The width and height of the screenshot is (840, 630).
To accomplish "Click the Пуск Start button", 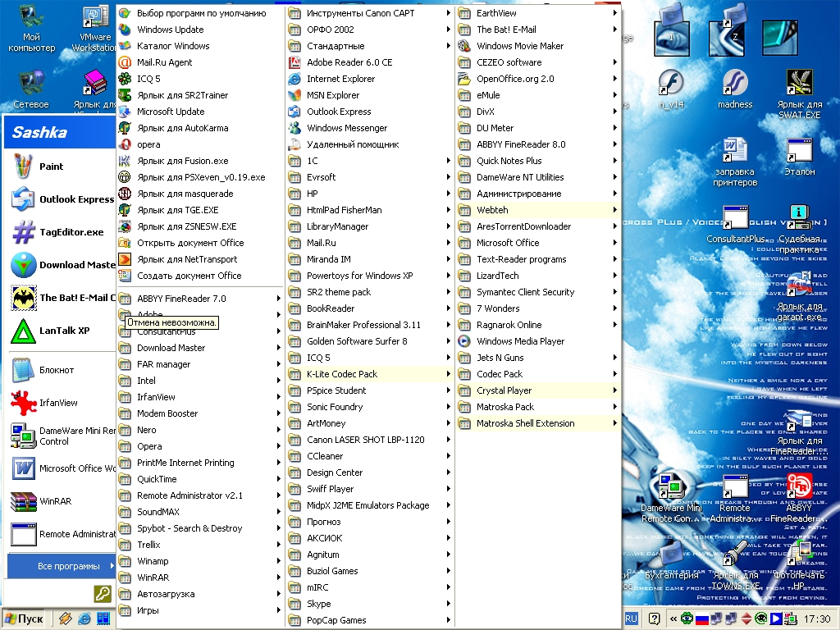I will tap(24, 619).
